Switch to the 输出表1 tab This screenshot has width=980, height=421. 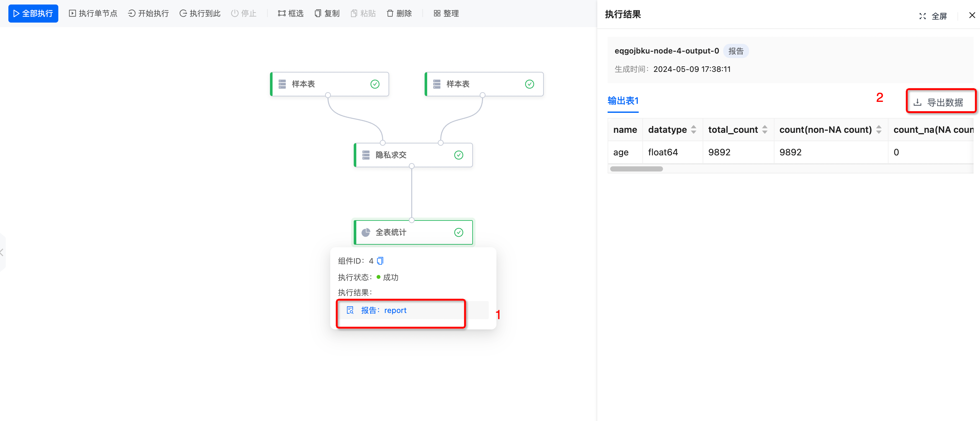pyautogui.click(x=623, y=101)
